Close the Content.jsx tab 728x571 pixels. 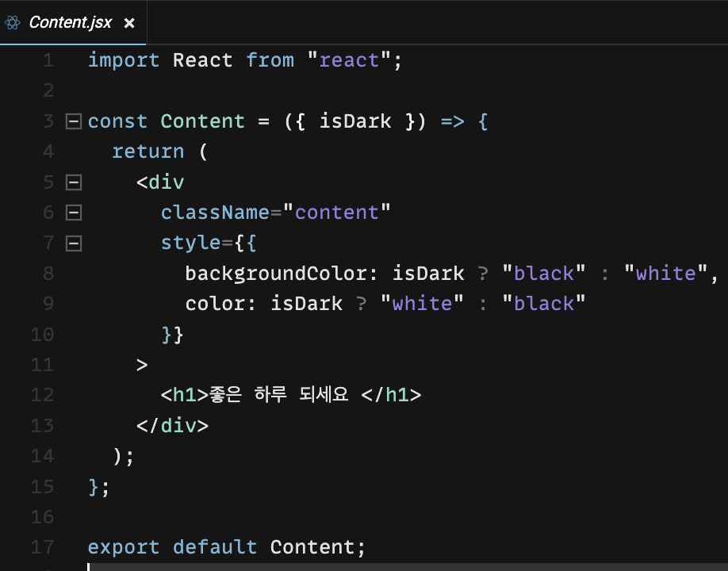click(129, 23)
